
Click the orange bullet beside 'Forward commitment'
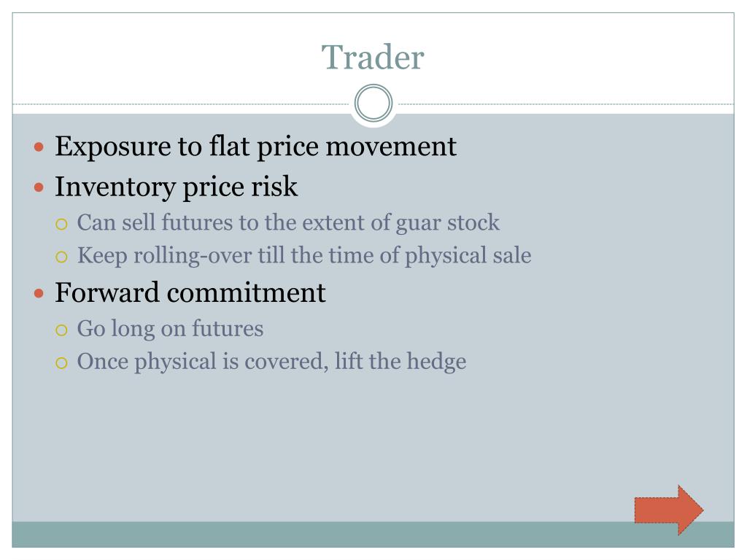pos(39,293)
